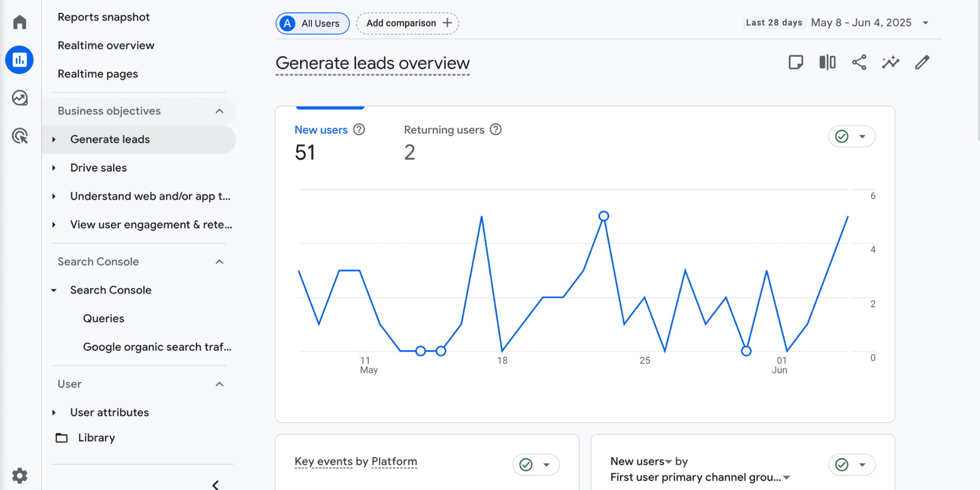This screenshot has height=490, width=980.
Task: Switch the chart to Returning users metric
Action: (444, 130)
